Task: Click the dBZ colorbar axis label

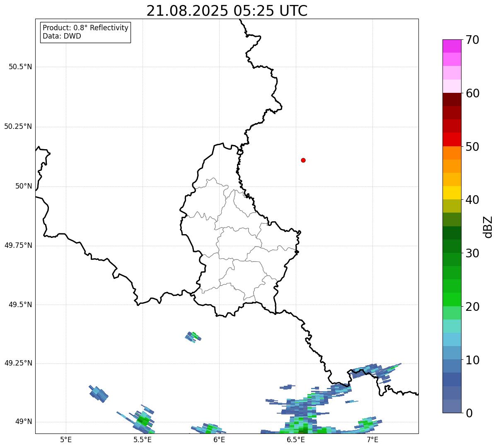Action: tap(488, 226)
